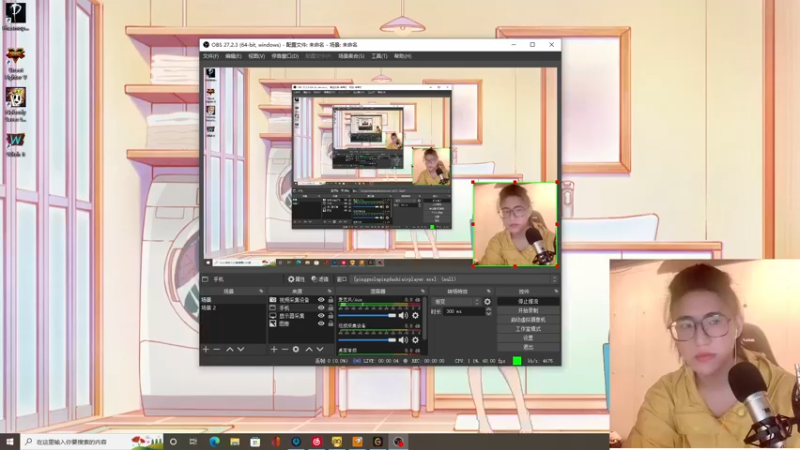
Task: Decrease the transition duration with the down arrow
Action: tap(488, 313)
